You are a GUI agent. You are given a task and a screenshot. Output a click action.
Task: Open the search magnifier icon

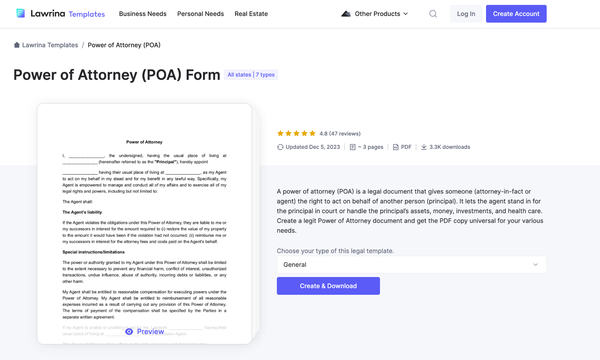[433, 14]
